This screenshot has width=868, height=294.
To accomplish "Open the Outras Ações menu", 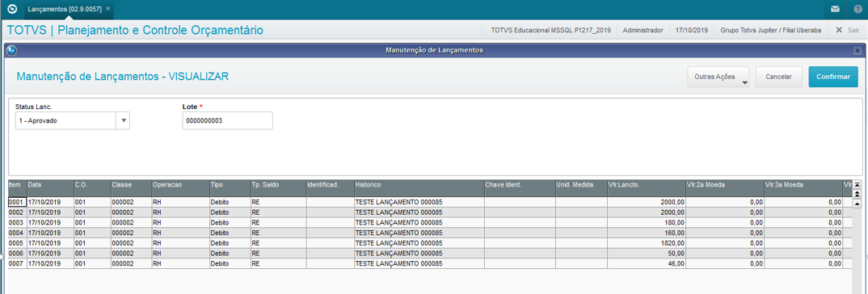I will (718, 77).
